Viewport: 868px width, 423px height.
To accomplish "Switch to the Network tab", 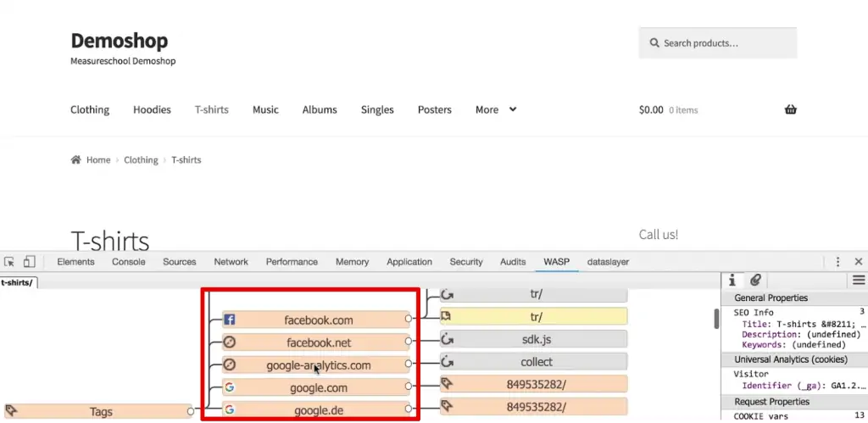I will tap(231, 262).
